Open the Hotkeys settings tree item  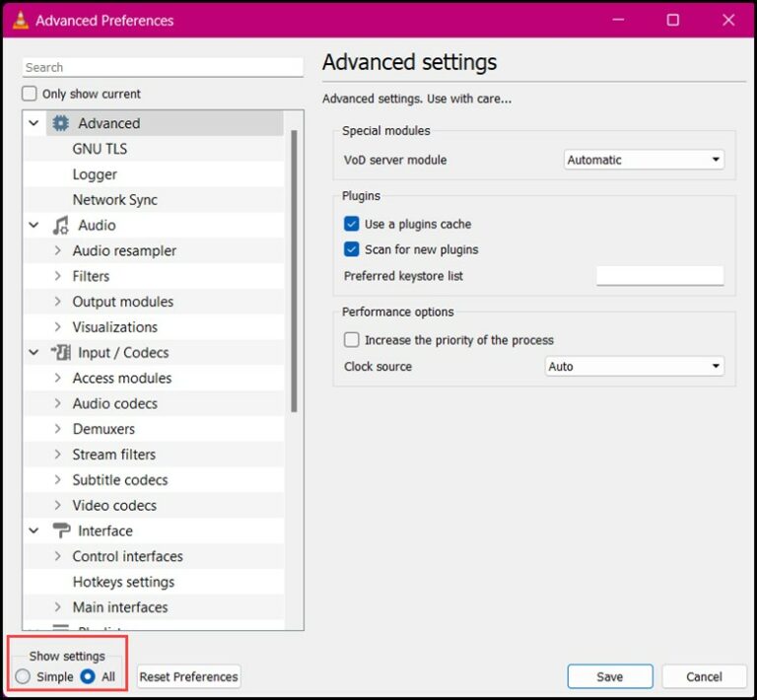click(123, 582)
